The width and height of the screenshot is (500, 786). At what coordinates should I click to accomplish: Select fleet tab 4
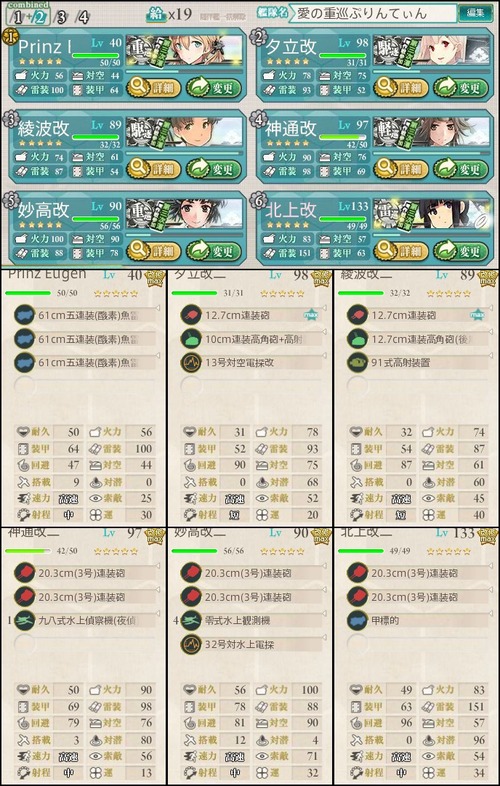[x=83, y=18]
